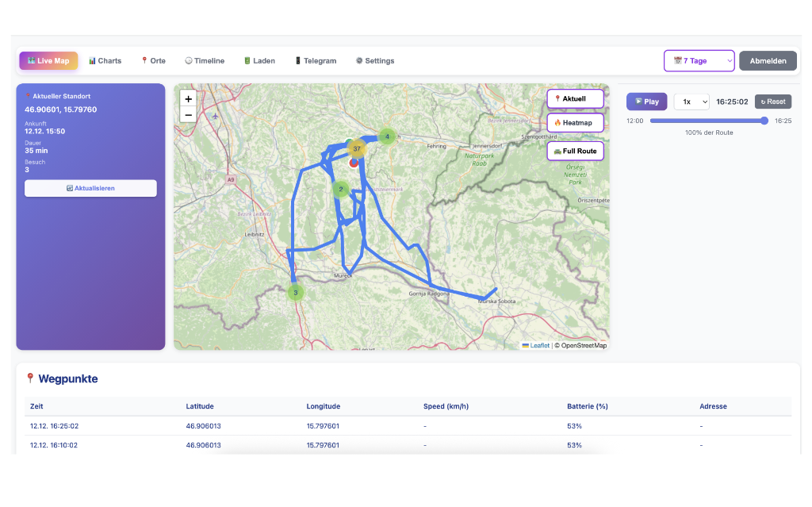Open the Charts tab
This screenshot has height=507, width=812.
tap(104, 60)
